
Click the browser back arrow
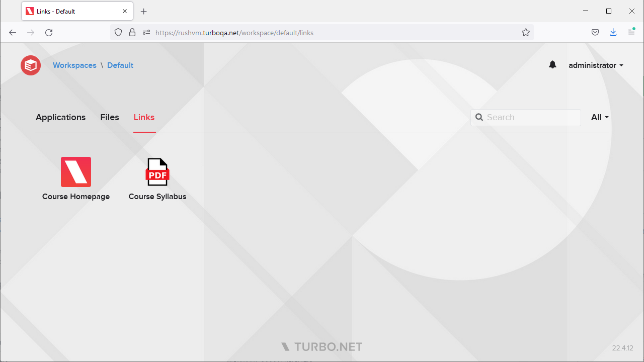13,33
